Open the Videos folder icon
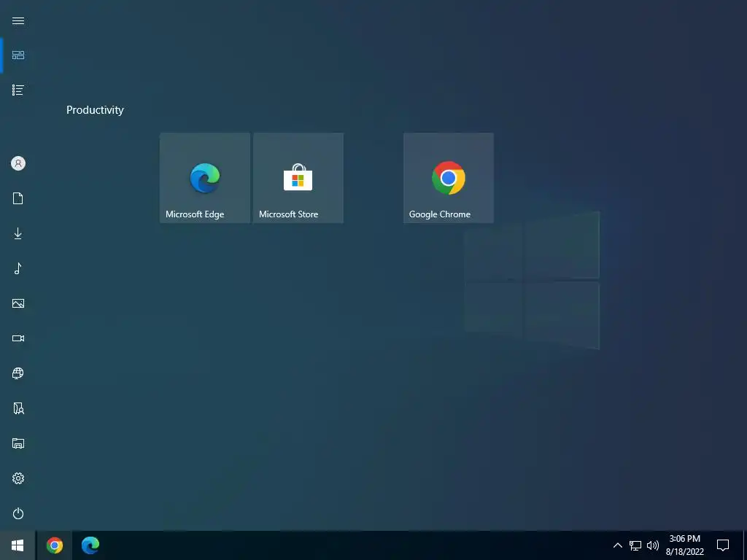 click(x=18, y=338)
